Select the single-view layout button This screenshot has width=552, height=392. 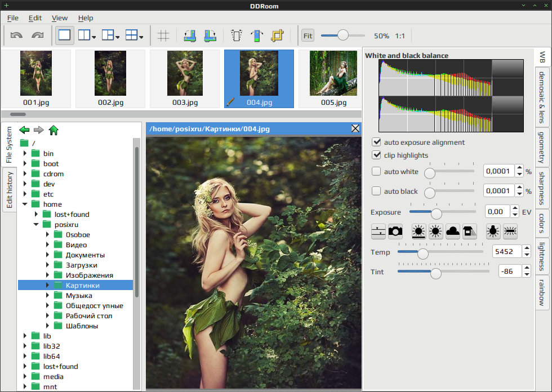(x=64, y=35)
